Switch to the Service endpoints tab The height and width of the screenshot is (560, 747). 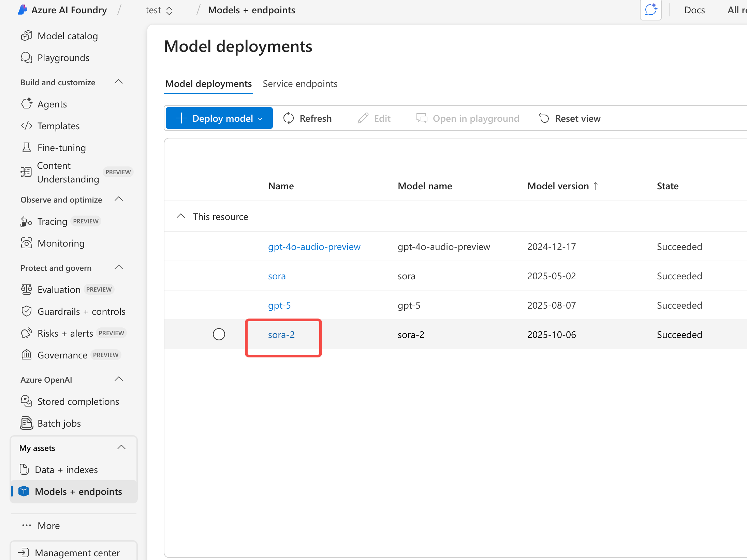pos(300,84)
